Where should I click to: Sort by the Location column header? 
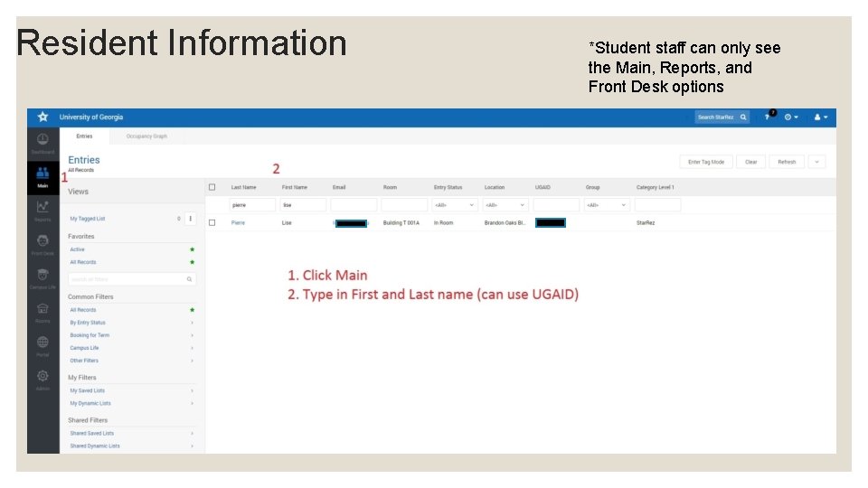click(x=495, y=187)
